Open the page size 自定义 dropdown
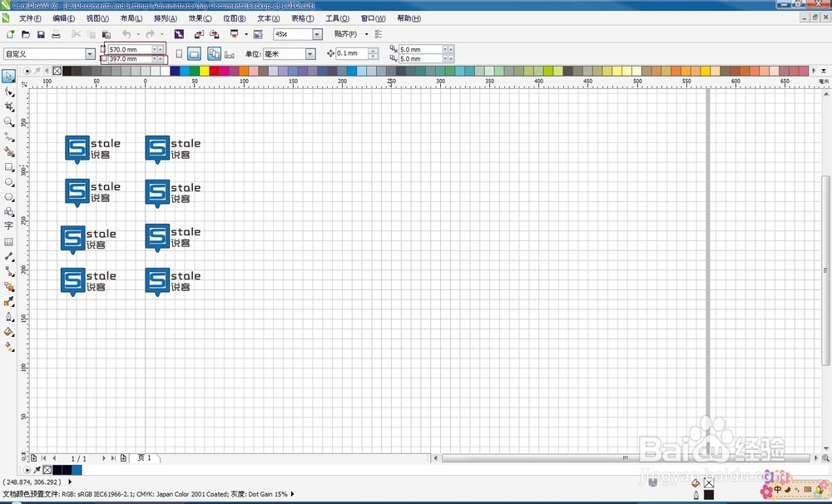 click(x=90, y=53)
